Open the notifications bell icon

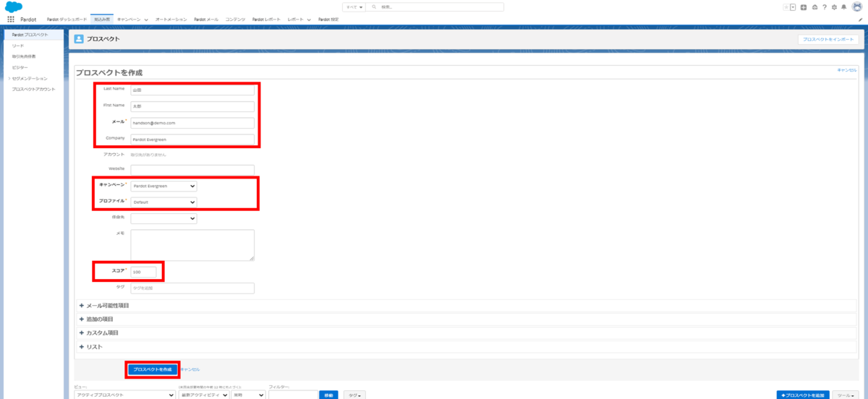click(843, 7)
